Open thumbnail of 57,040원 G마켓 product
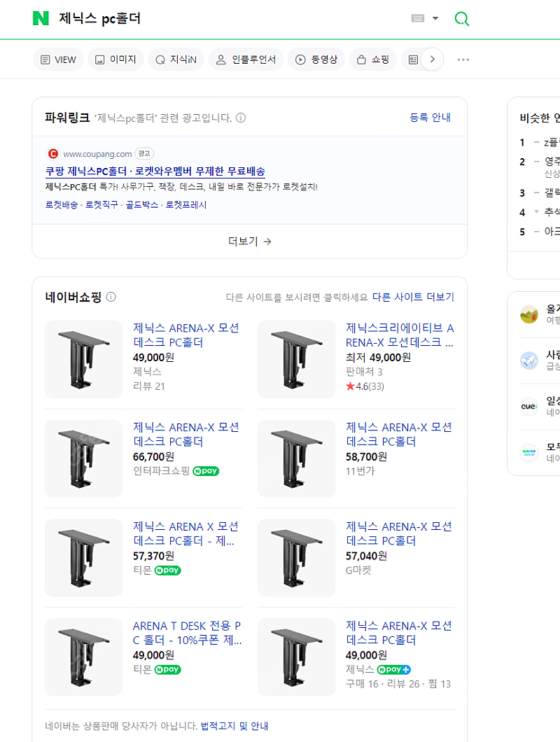Viewport: 560px width, 742px height. click(296, 558)
